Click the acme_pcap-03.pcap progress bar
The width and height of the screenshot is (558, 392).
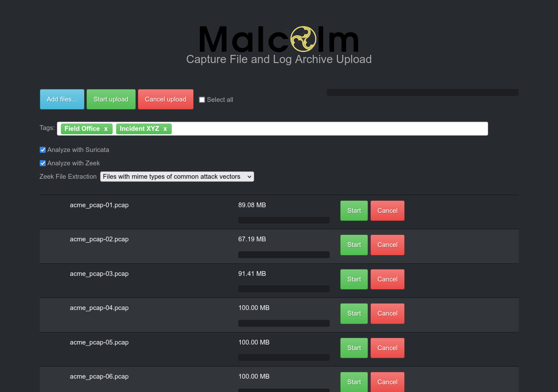pos(284,289)
